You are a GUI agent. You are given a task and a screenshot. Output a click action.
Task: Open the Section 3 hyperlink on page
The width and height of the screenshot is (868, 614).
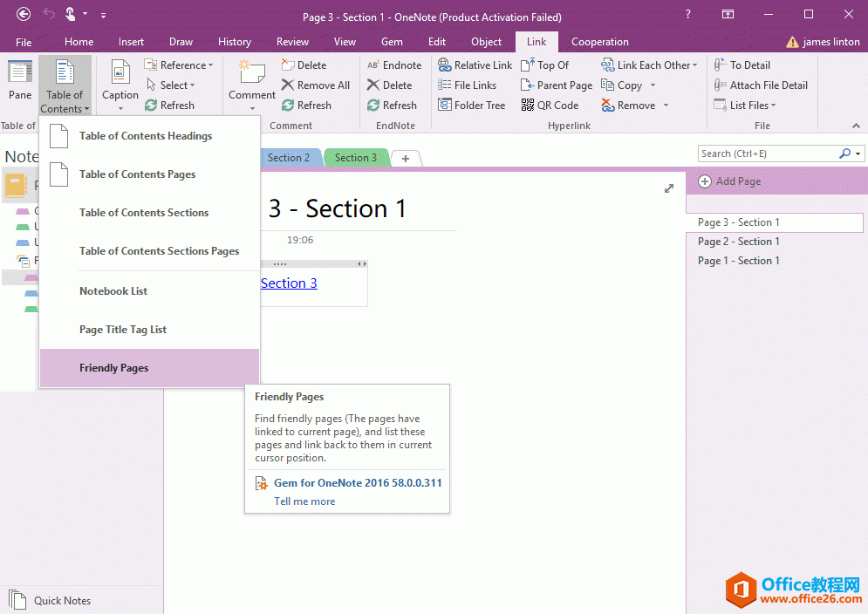point(289,283)
